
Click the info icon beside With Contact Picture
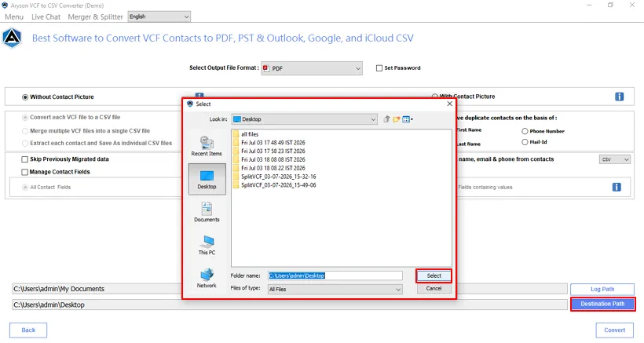tap(619, 97)
